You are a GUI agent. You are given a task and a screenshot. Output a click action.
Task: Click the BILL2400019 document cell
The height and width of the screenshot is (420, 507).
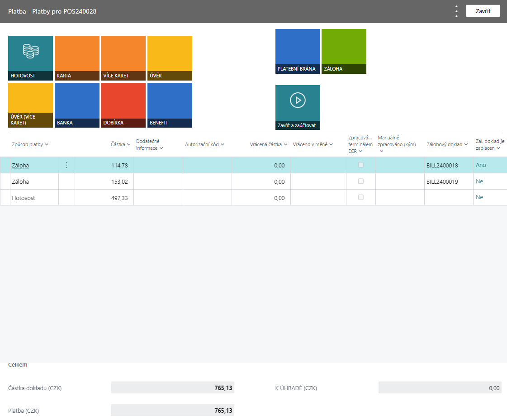449,181
